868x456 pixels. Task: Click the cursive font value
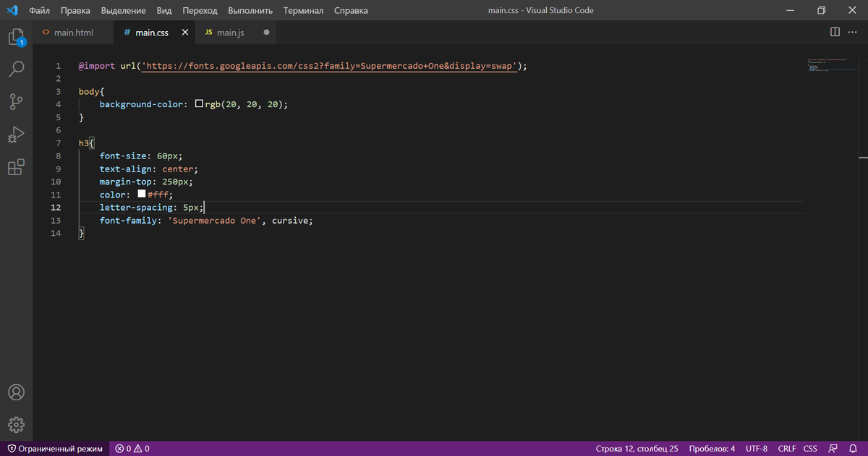290,221
